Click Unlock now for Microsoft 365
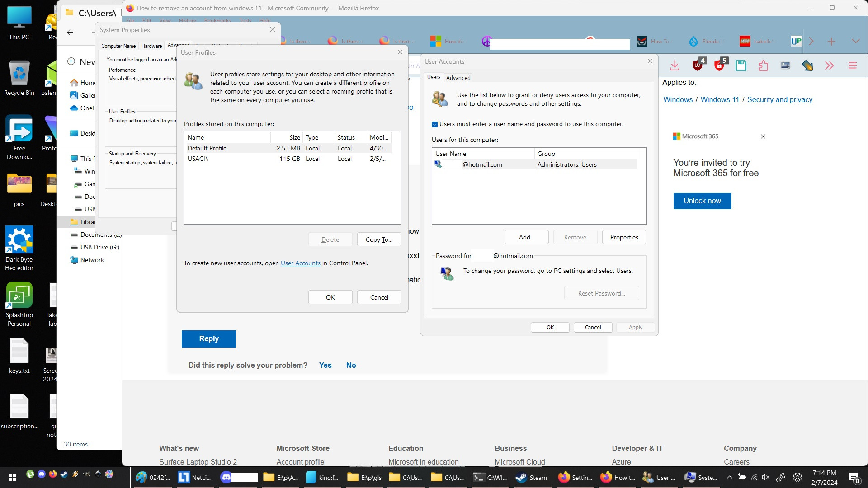Screen dimensions: 868x488 tap(702, 201)
